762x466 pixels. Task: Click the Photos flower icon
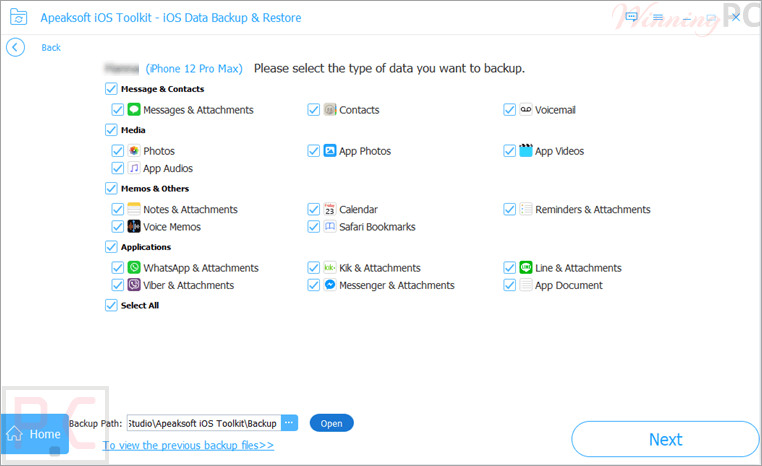(134, 151)
